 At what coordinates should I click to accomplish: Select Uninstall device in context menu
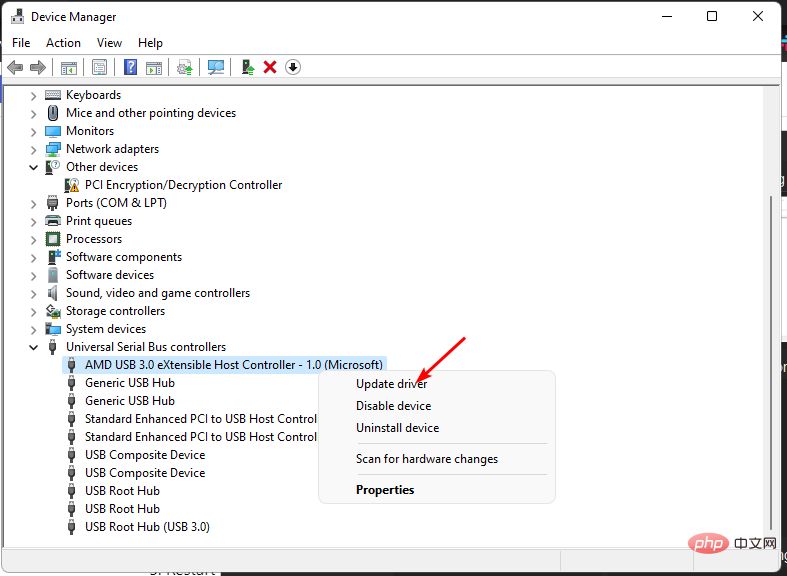[397, 428]
